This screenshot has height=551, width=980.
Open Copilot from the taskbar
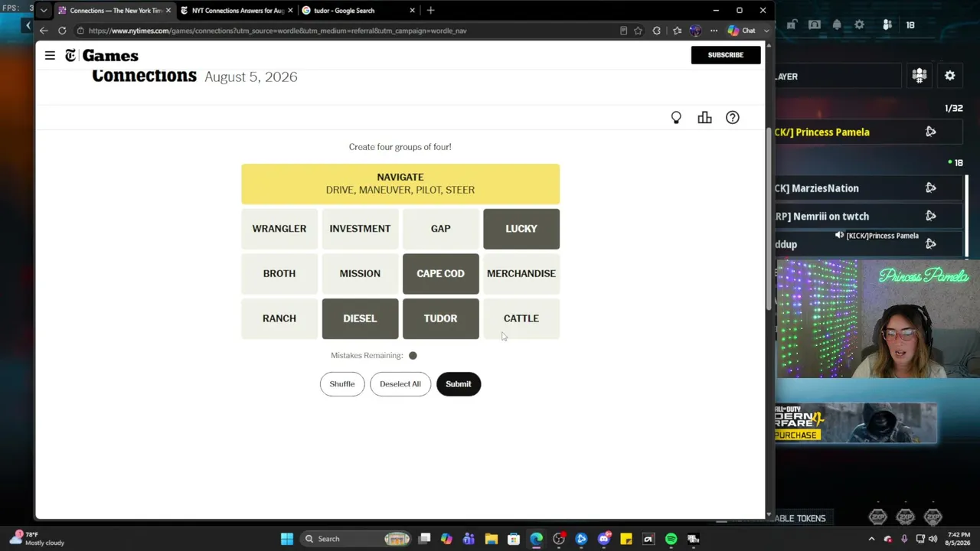click(x=446, y=539)
